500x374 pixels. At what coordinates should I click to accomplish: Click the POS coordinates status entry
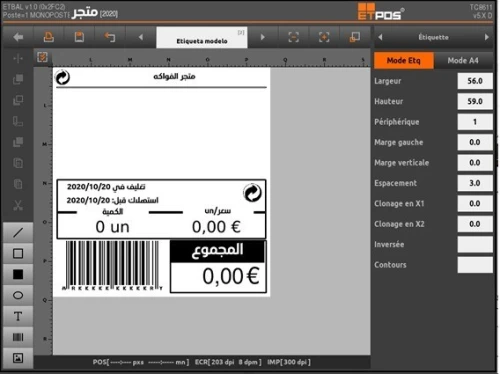(x=141, y=362)
